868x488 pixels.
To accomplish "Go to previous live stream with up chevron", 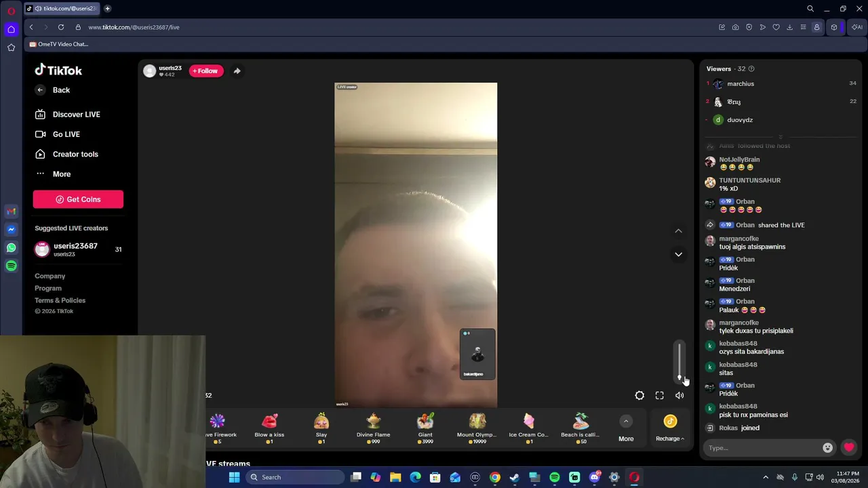I will click(678, 231).
